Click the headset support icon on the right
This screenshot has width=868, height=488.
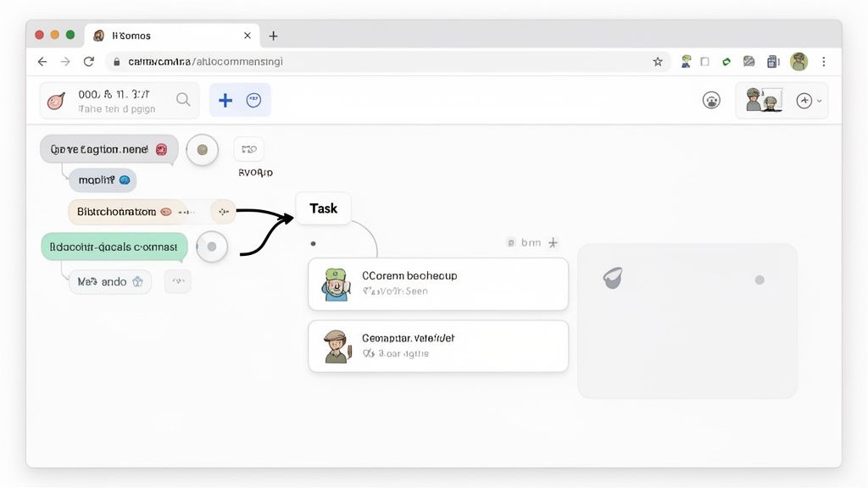point(711,99)
